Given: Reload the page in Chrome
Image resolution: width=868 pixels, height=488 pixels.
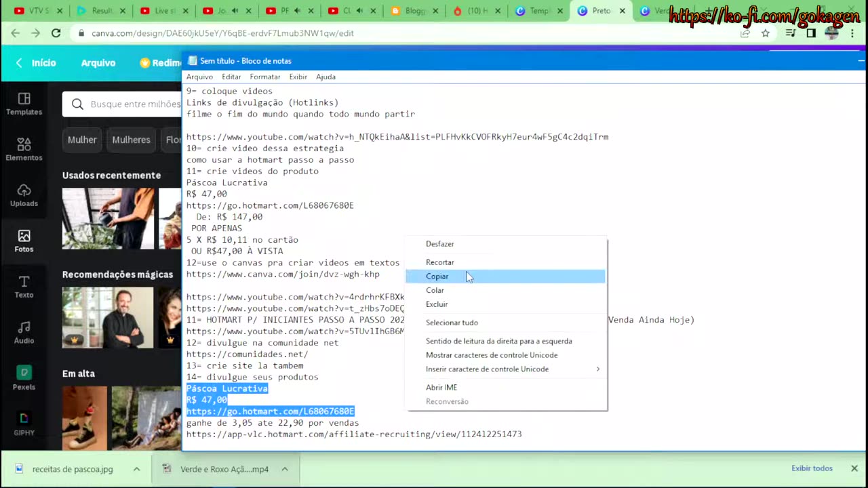Looking at the screenshot, I should (56, 33).
